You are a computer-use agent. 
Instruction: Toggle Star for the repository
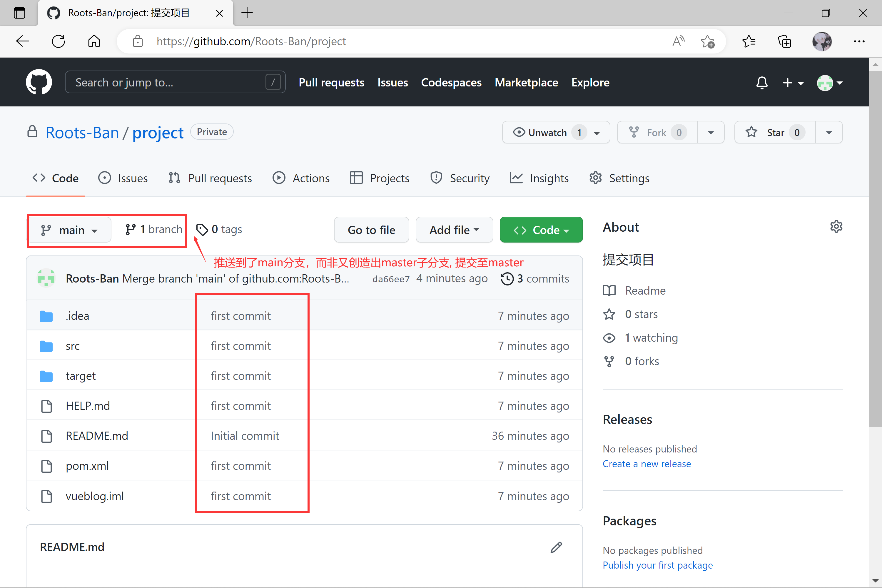[775, 132]
